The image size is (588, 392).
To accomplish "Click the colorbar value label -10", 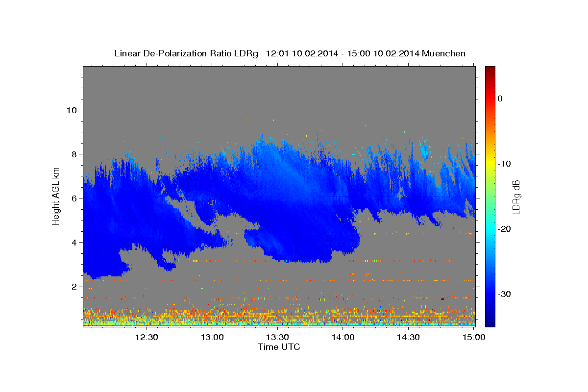I will coord(505,164).
